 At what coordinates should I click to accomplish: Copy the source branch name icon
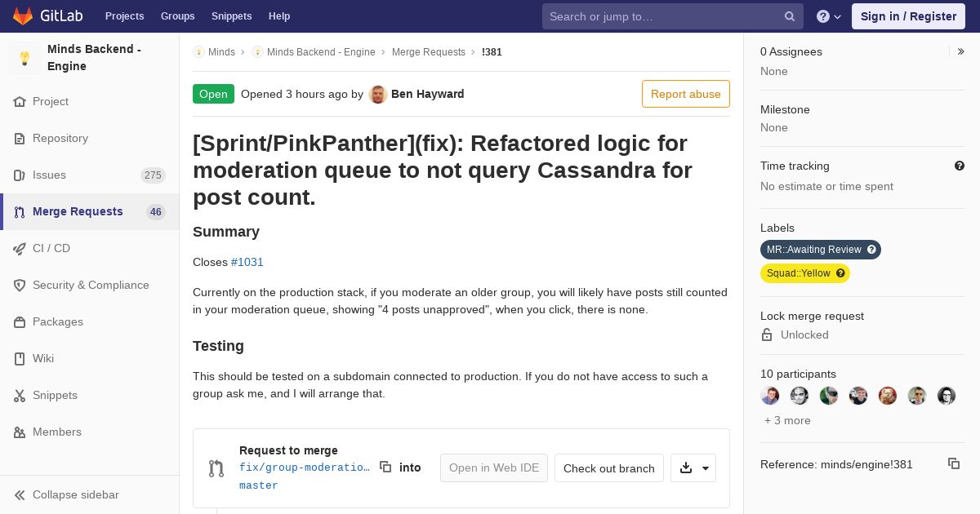[385, 467]
